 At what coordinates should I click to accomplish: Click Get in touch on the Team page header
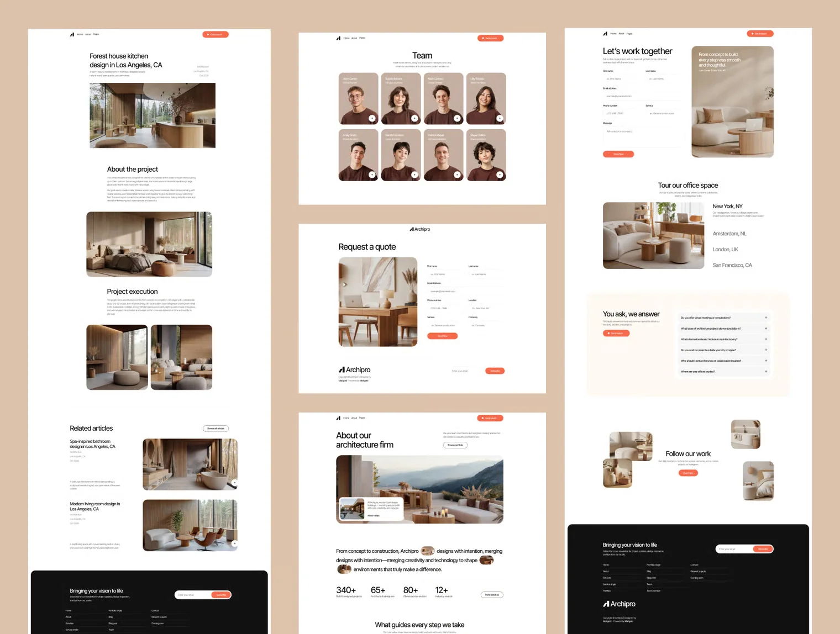point(490,38)
